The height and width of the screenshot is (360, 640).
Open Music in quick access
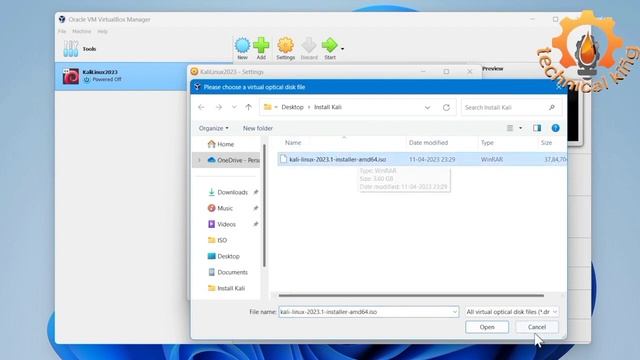point(220,208)
